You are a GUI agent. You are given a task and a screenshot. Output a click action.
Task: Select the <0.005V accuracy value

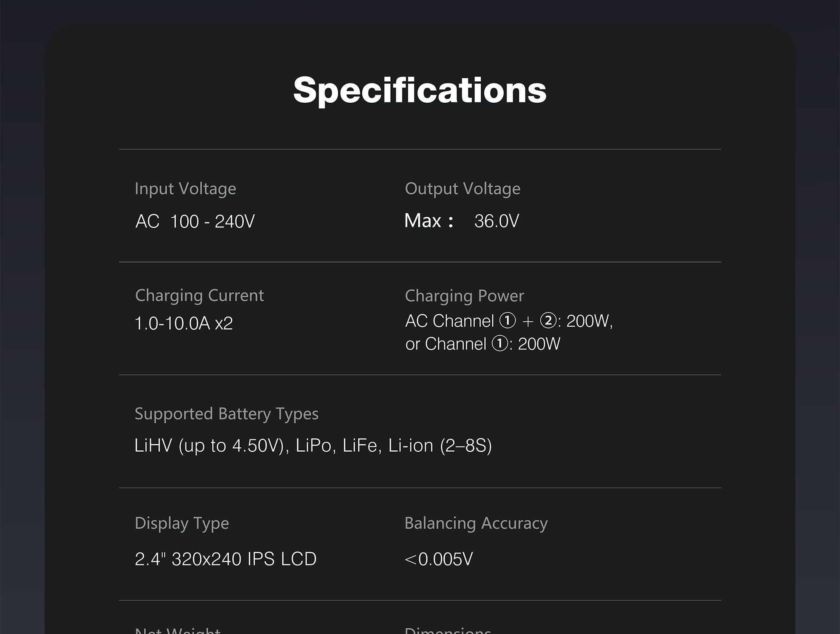click(439, 559)
